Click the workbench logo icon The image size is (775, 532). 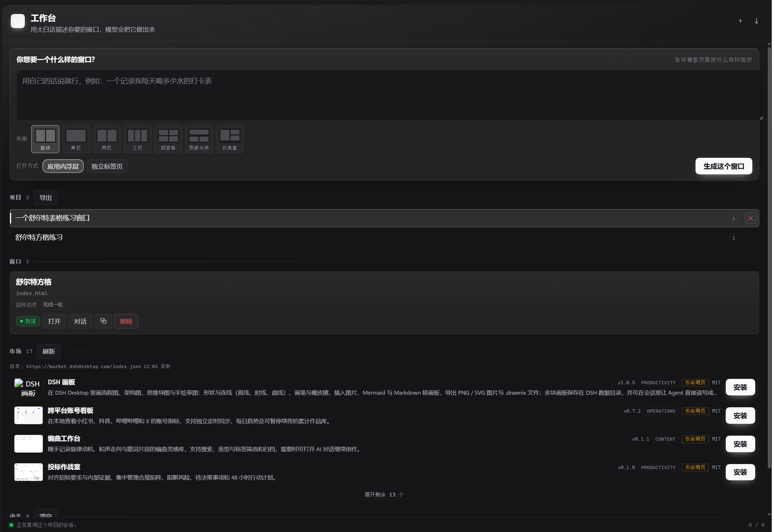[18, 21]
